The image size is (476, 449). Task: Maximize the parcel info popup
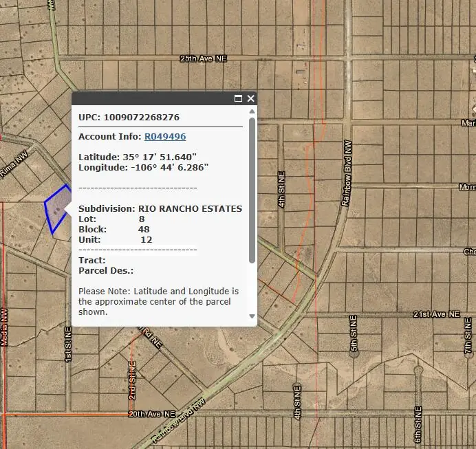coord(239,98)
